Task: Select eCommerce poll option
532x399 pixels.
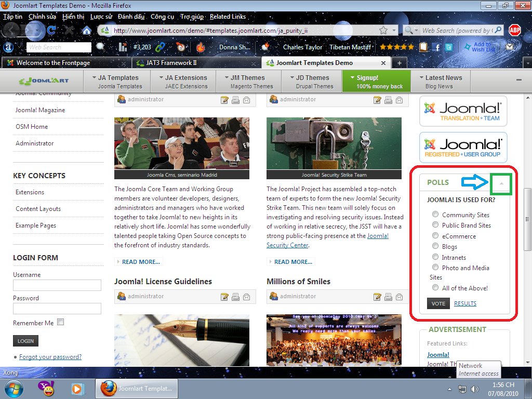Action: [x=435, y=235]
